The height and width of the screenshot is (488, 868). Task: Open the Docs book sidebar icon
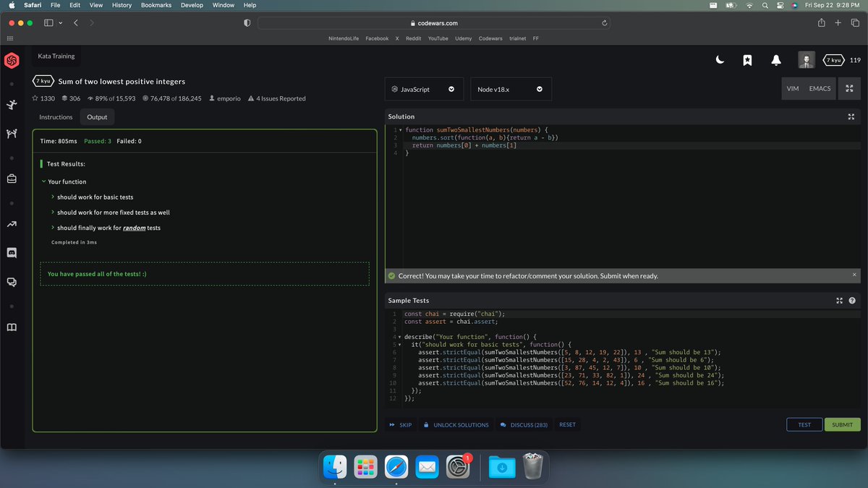coord(12,328)
